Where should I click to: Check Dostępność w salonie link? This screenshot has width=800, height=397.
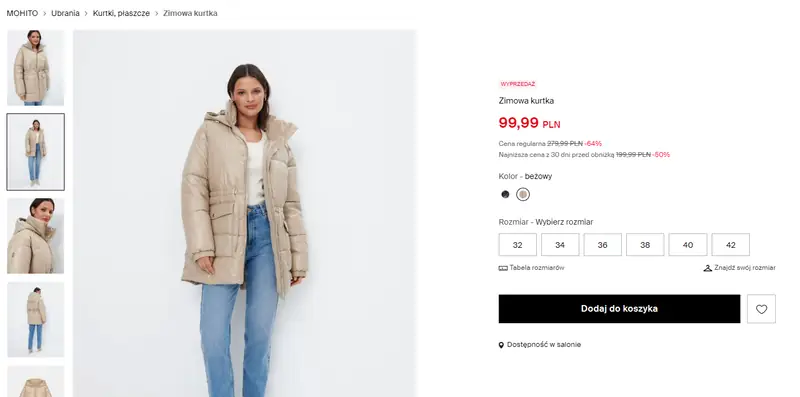544,345
